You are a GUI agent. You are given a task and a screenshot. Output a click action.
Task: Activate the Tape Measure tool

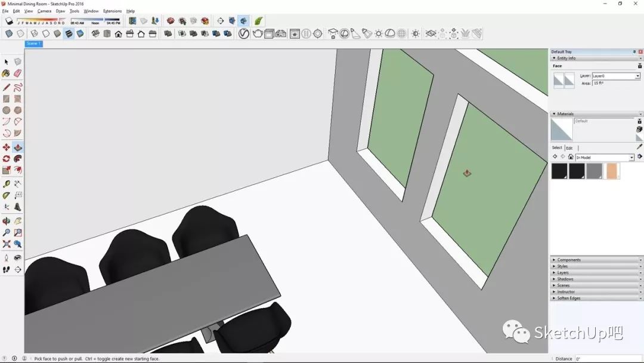pyautogui.click(x=7, y=184)
